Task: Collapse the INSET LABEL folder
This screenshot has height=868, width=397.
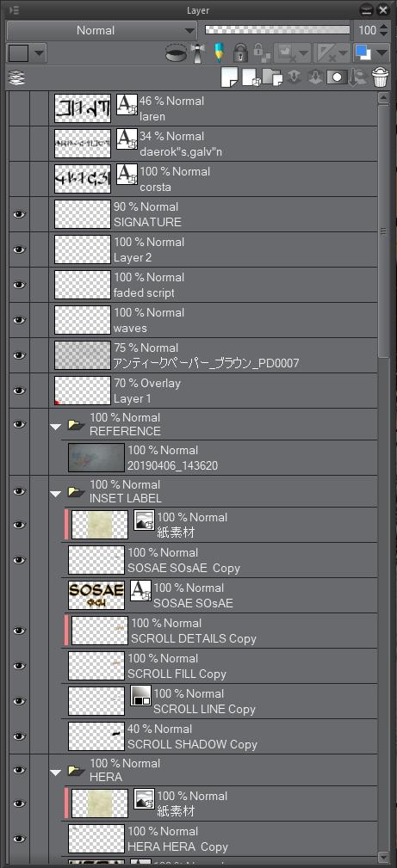Action: 55,493
